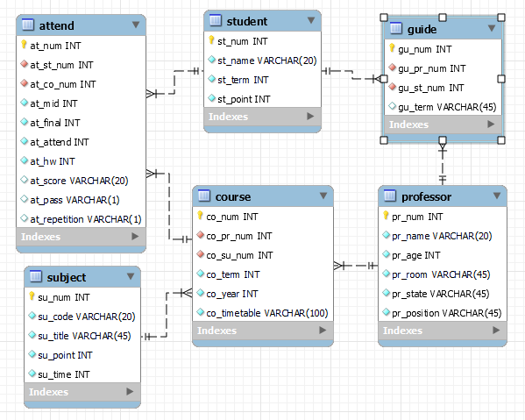This screenshot has width=525, height=420.
Task: Click the st_num primary key icon
Action: point(211,40)
